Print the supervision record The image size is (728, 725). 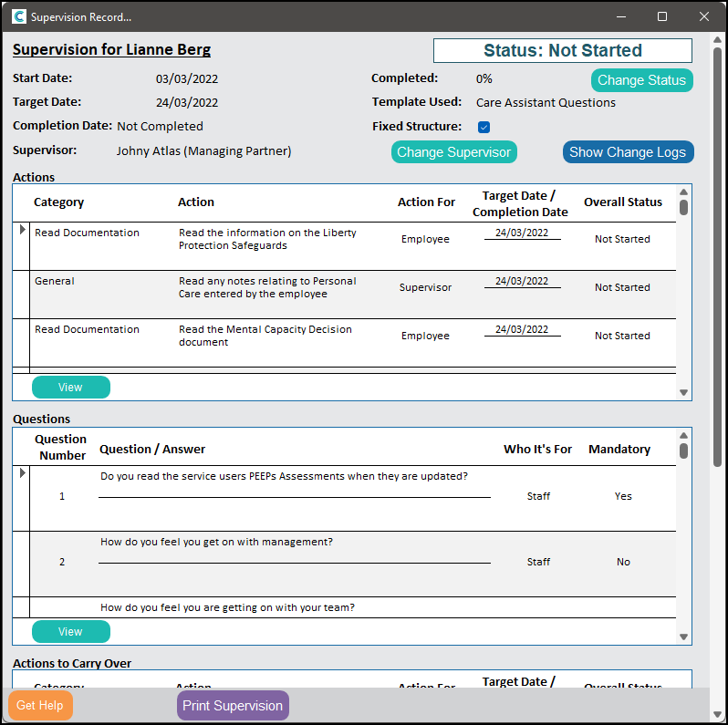[x=233, y=706]
